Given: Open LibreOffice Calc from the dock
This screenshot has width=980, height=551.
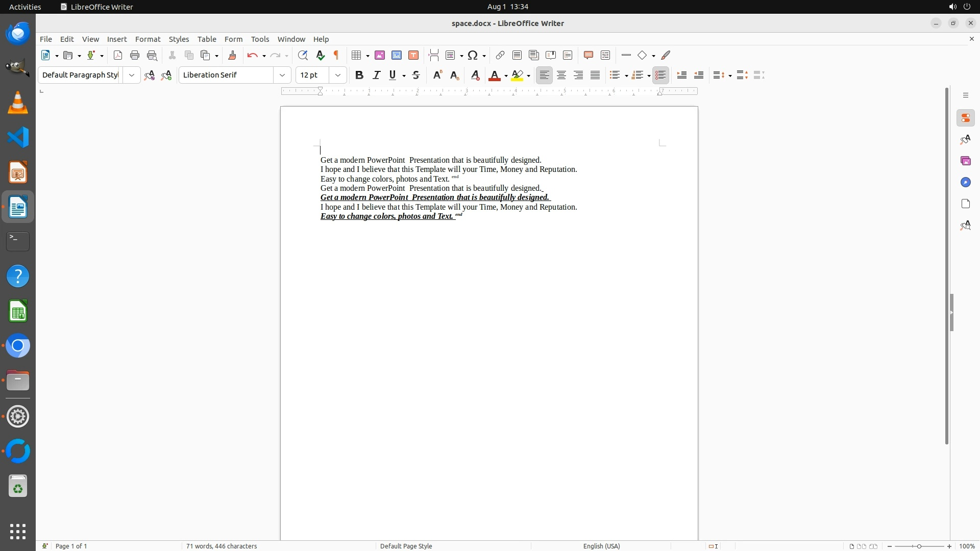Looking at the screenshot, I should pos(18,311).
